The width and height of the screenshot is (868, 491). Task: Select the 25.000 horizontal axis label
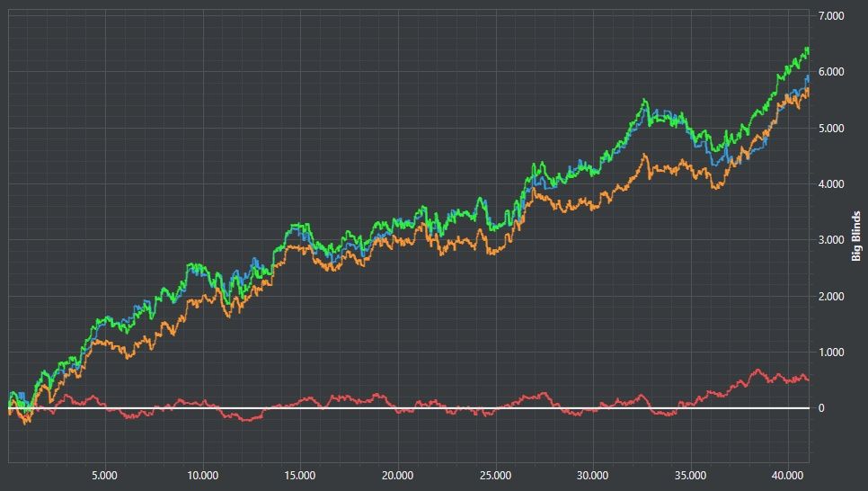494,475
